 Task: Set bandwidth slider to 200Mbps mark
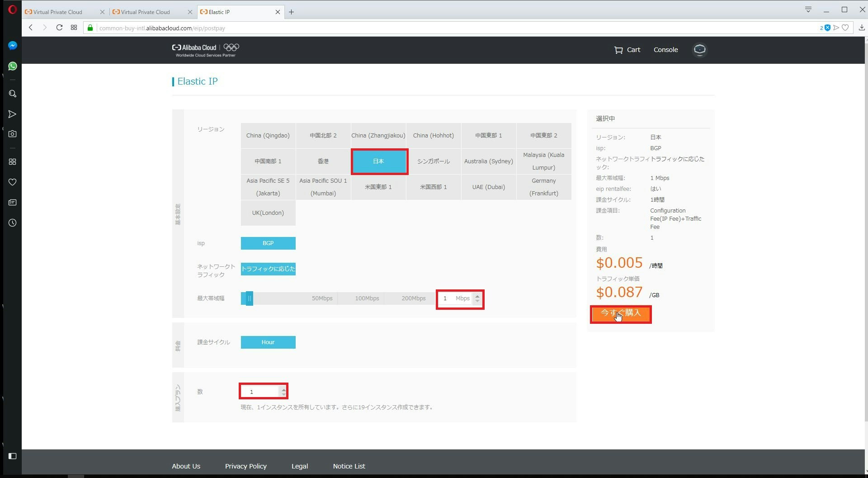(413, 298)
